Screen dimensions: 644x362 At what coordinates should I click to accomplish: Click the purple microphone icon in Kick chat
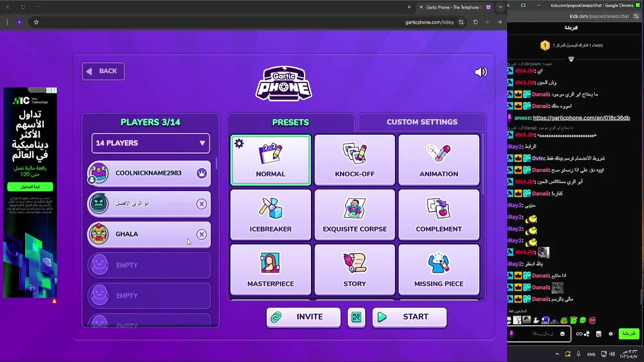click(x=511, y=334)
